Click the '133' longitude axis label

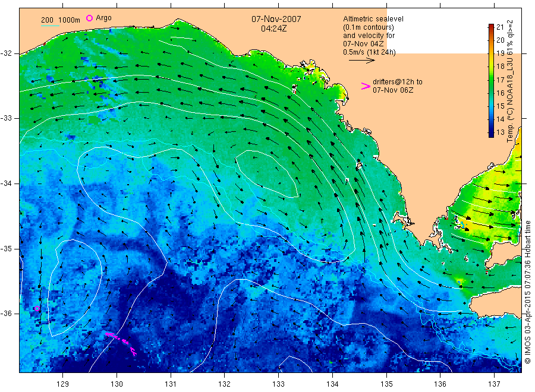(x=278, y=384)
